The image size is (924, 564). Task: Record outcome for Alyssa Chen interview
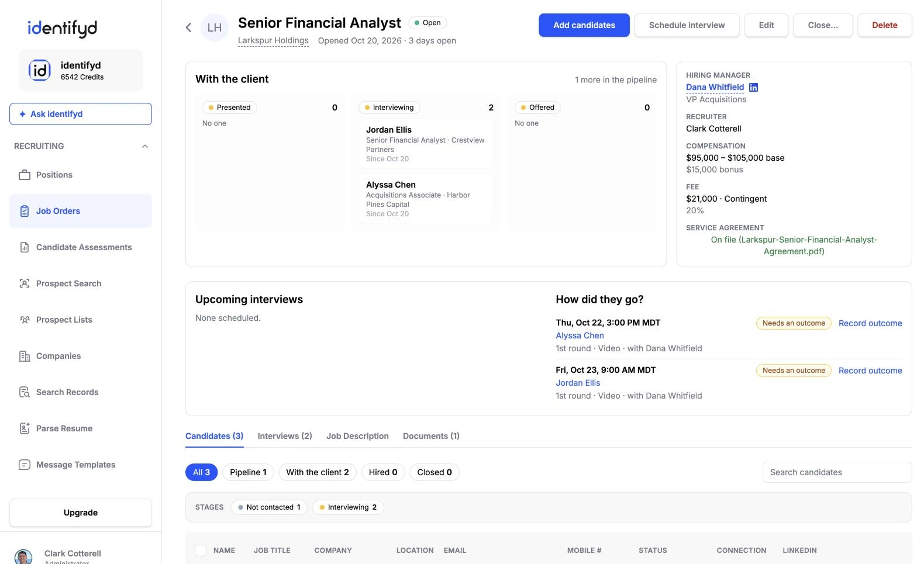[870, 323]
